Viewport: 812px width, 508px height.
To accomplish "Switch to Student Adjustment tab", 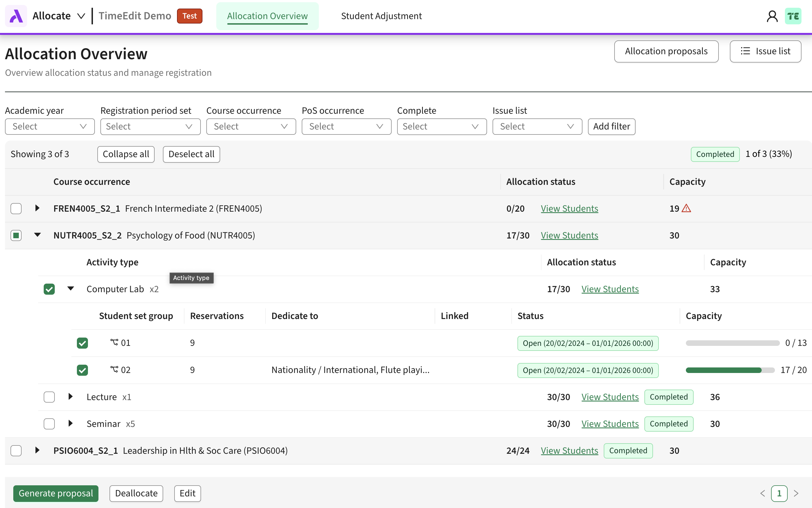I will (x=381, y=16).
